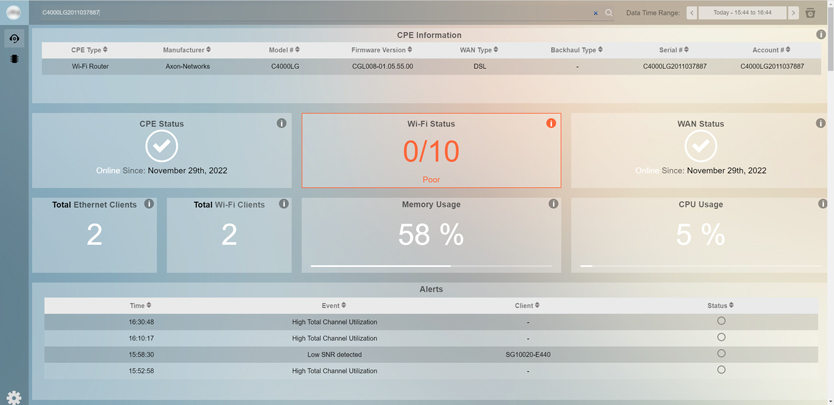
Task: Select status radio for Low SNR alert
Action: coord(721,354)
